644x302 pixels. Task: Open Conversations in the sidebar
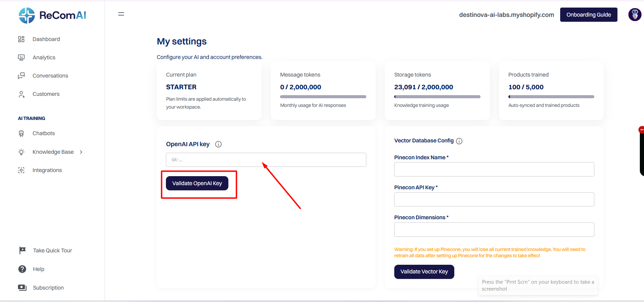[50, 76]
